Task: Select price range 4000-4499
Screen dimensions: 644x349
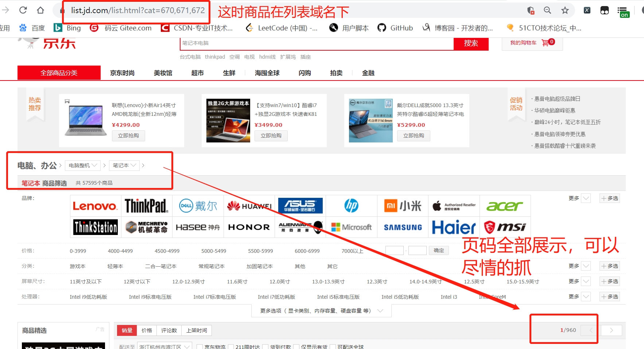Action: (x=120, y=251)
